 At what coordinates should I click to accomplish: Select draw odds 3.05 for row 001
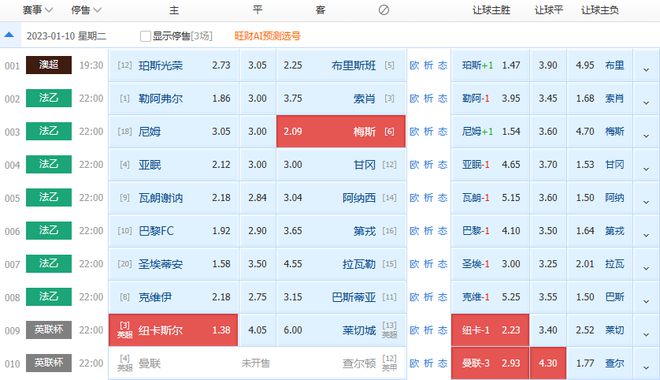coord(257,65)
